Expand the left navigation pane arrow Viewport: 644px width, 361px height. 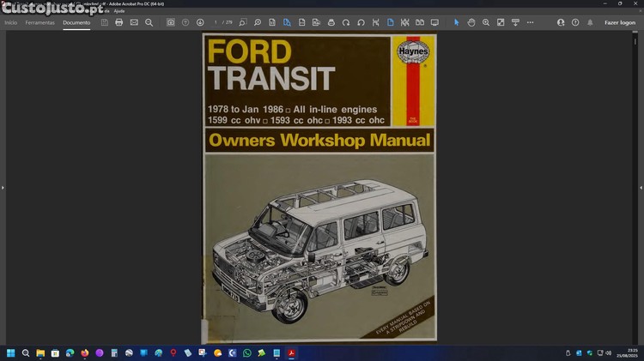click(x=3, y=187)
